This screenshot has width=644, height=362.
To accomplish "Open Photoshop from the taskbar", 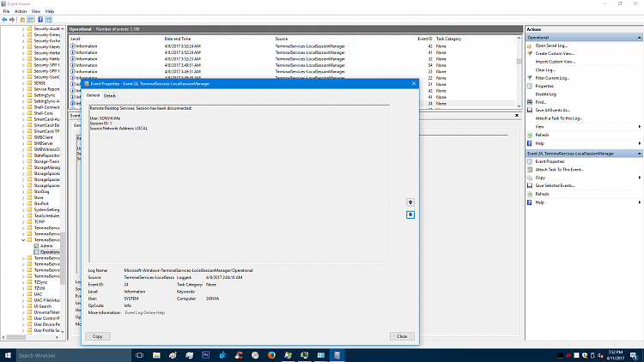I will tap(206, 355).
